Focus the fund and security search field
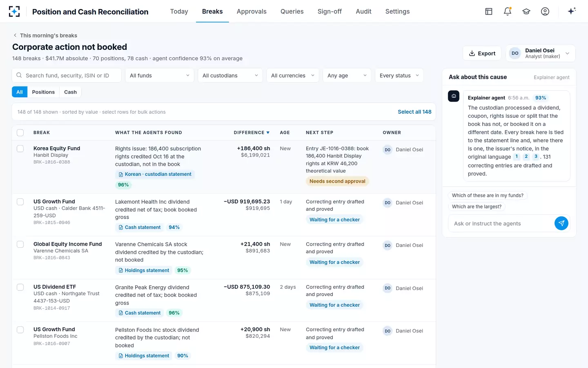Screen dimensions: 588x368 point(67,75)
